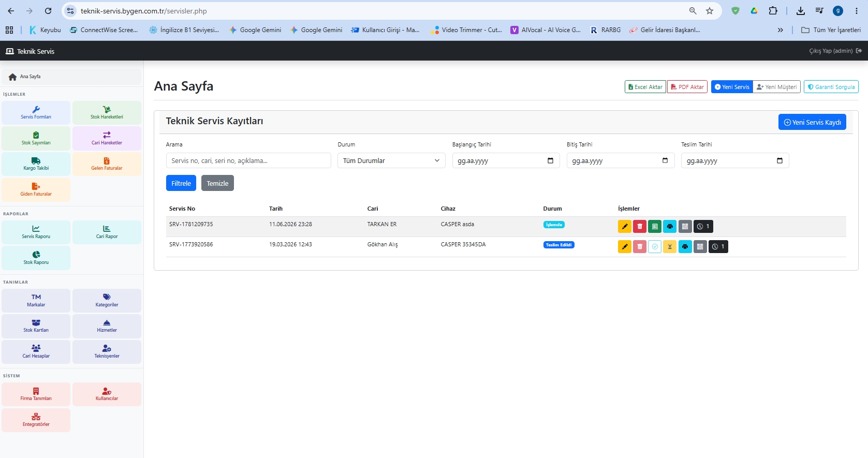Open Stok Raporu pie chart tile
This screenshot has width=868, height=458.
coord(36,258)
